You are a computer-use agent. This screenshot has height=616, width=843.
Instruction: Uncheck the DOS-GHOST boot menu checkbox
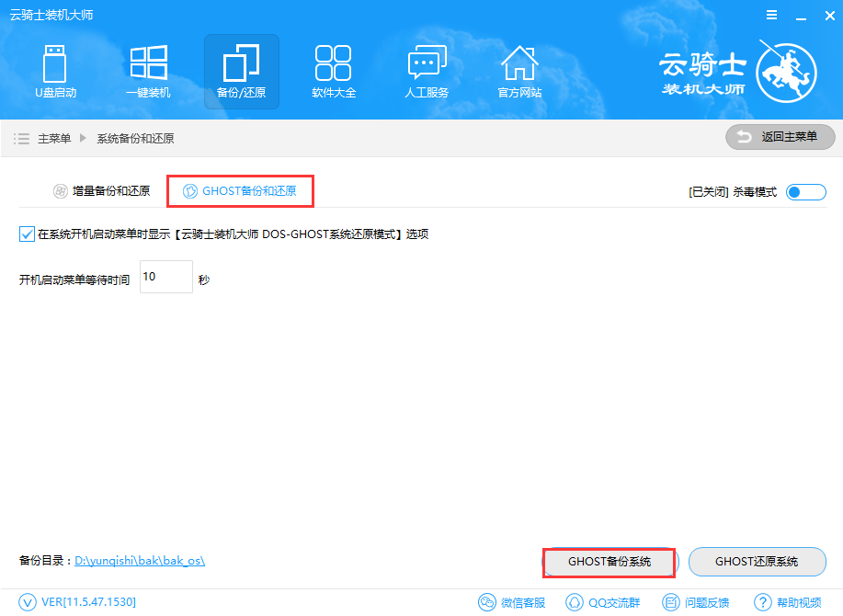[x=27, y=234]
